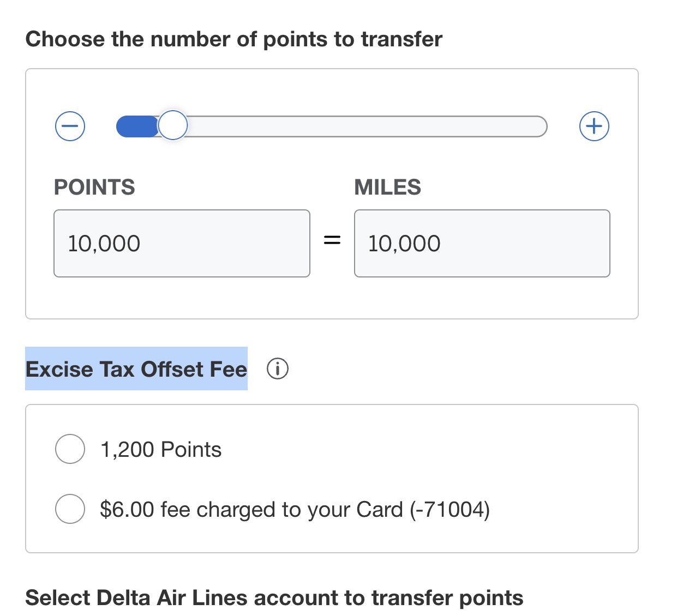This screenshot has height=616, width=683.
Task: Select the 1,200 Points radio button
Action: click(x=70, y=449)
